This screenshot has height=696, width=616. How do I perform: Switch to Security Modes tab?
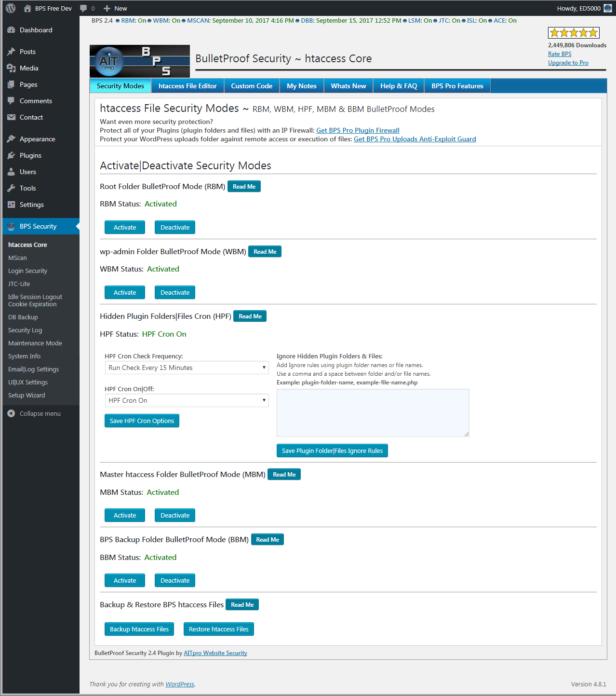pos(121,86)
